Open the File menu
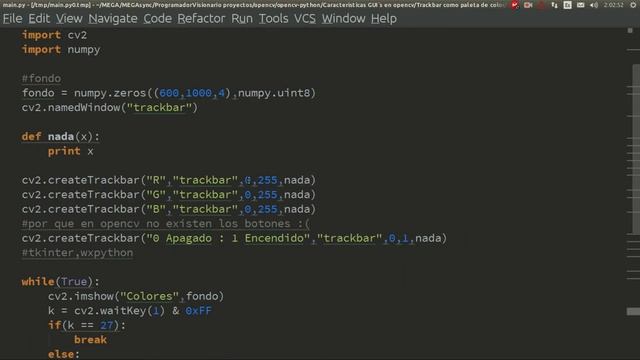Image resolution: width=640 pixels, height=360 pixels. coord(12,19)
